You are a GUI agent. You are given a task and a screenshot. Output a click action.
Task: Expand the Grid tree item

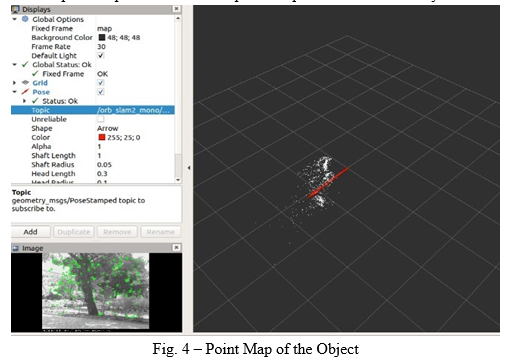(14, 83)
